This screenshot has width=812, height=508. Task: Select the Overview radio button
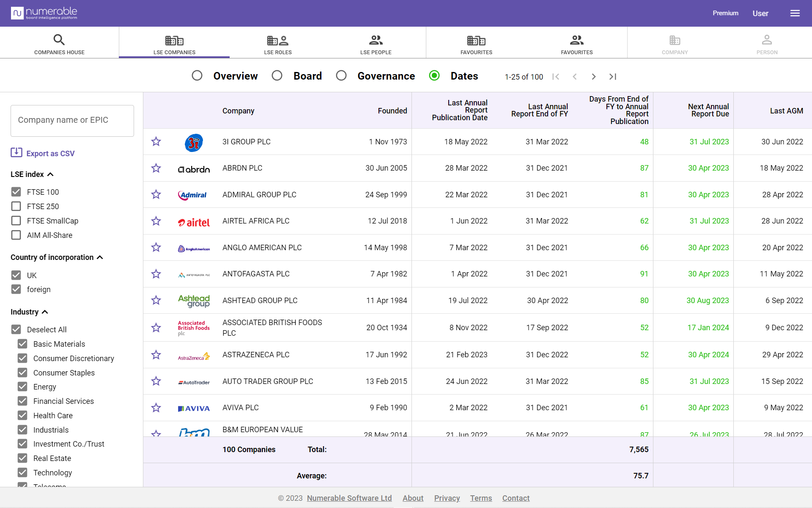197,76
